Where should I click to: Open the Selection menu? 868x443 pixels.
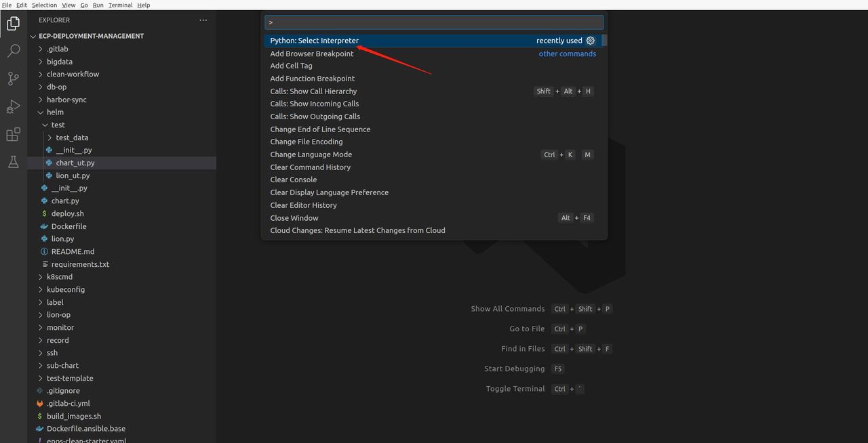click(44, 5)
